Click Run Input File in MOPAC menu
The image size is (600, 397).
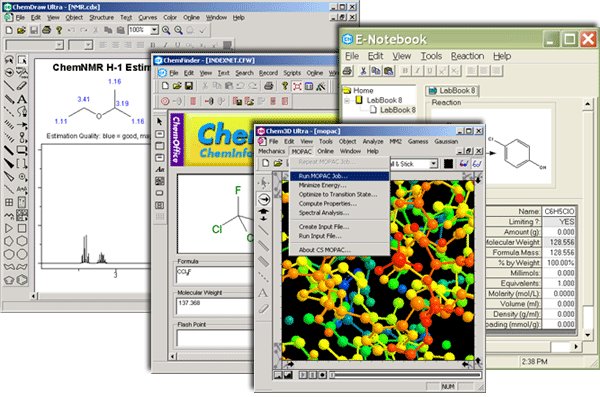click(x=340, y=236)
